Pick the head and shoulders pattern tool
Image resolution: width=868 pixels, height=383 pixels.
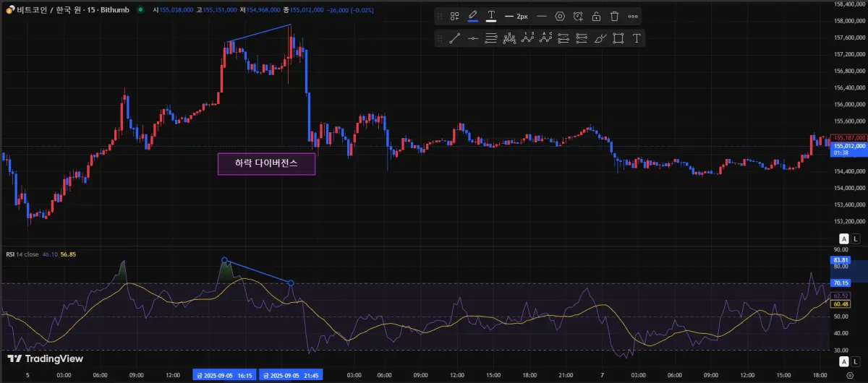pyautogui.click(x=509, y=38)
